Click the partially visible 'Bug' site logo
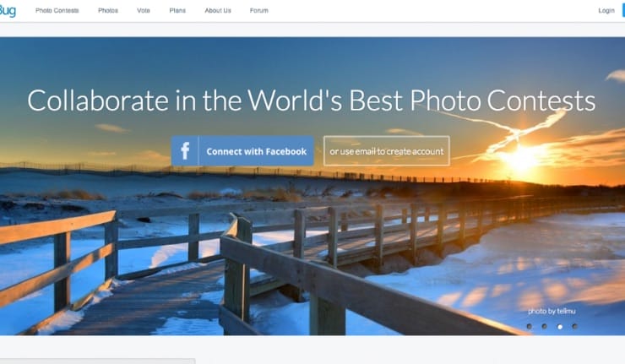 coord(8,10)
